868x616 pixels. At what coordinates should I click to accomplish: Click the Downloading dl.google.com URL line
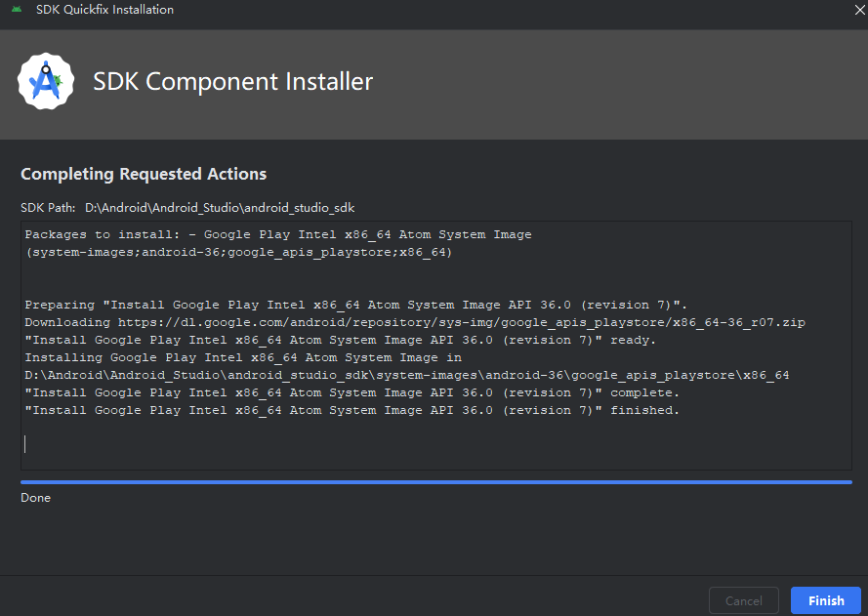(415, 322)
